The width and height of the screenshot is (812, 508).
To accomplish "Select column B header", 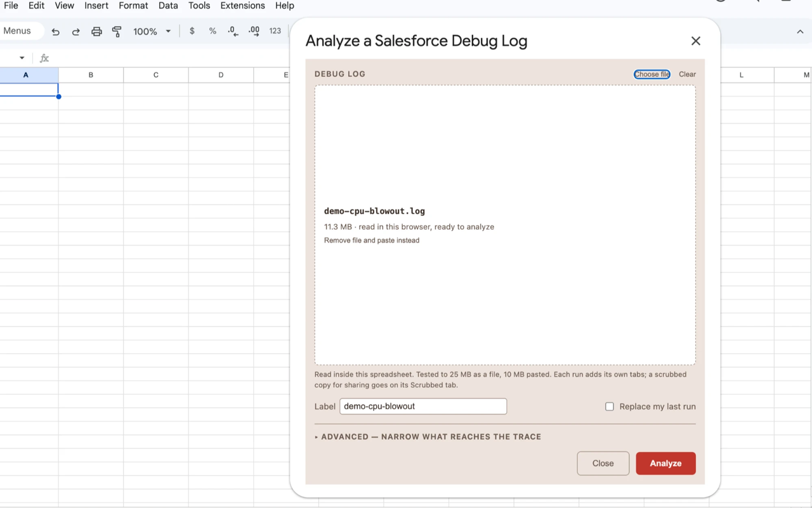I will pyautogui.click(x=91, y=75).
